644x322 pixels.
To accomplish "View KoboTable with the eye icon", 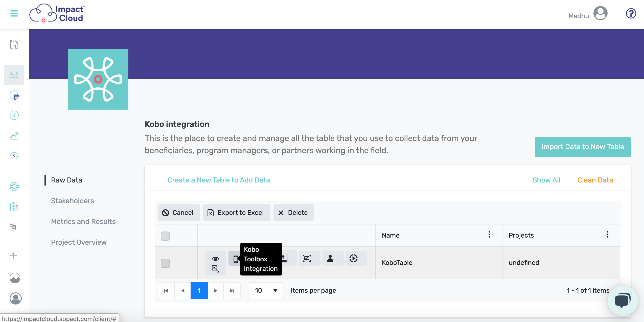I will [215, 259].
